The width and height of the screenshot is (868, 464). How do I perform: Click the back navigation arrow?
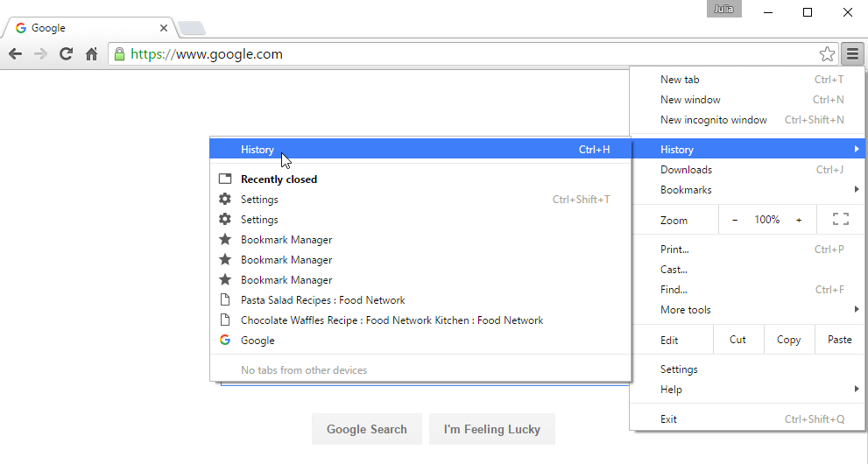point(15,54)
